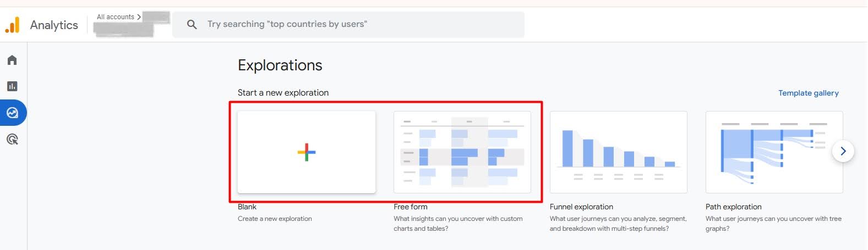Click the Blank label text
This screenshot has height=250, width=868.
point(247,207)
